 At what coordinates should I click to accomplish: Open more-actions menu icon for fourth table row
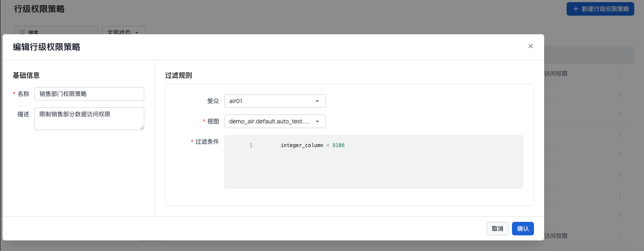coord(620,134)
